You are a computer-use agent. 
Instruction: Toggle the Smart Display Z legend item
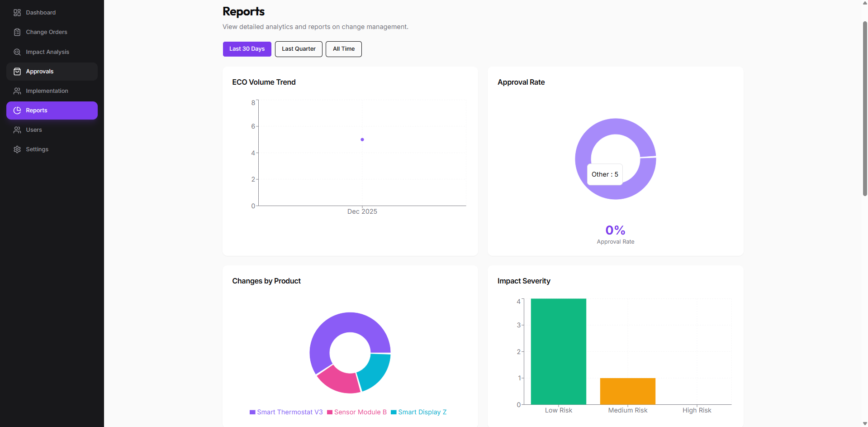pos(418,412)
